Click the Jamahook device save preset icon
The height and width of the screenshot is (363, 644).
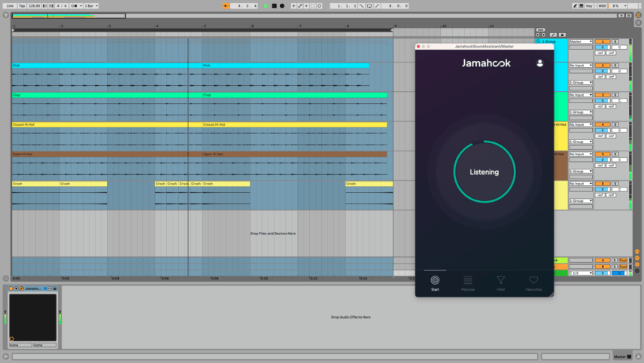click(x=55, y=288)
